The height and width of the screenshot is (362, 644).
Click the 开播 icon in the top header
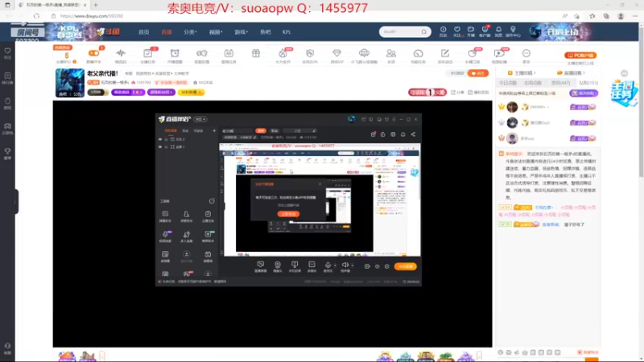(471, 30)
